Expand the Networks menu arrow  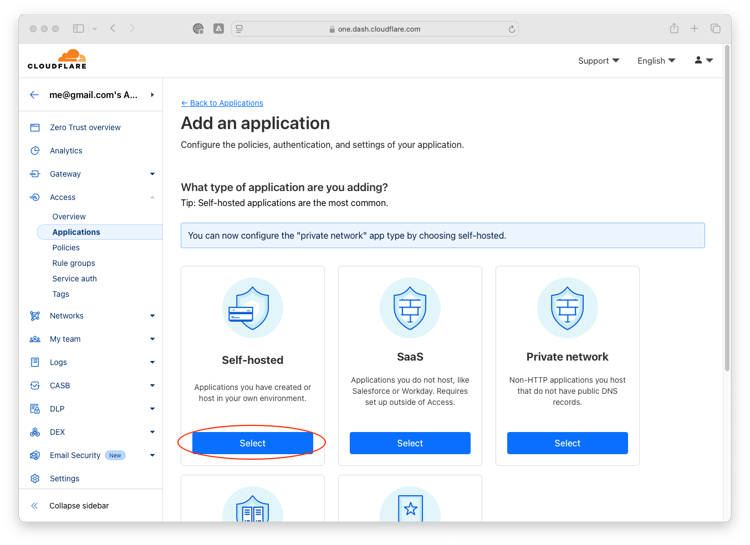pos(152,316)
